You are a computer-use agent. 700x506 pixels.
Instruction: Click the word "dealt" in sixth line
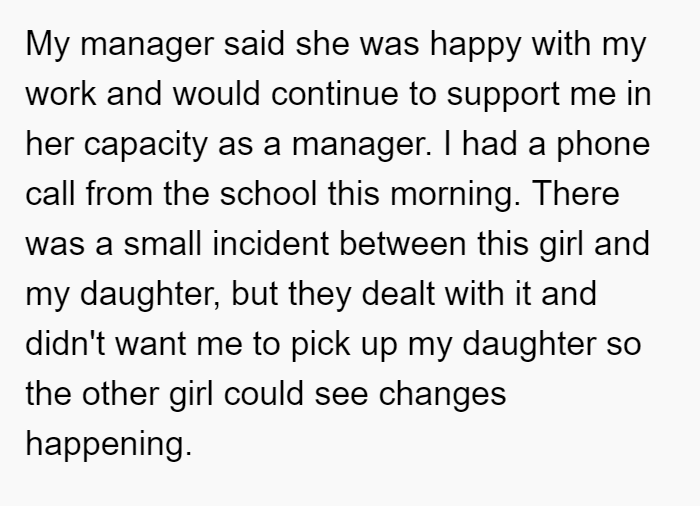tap(398, 294)
